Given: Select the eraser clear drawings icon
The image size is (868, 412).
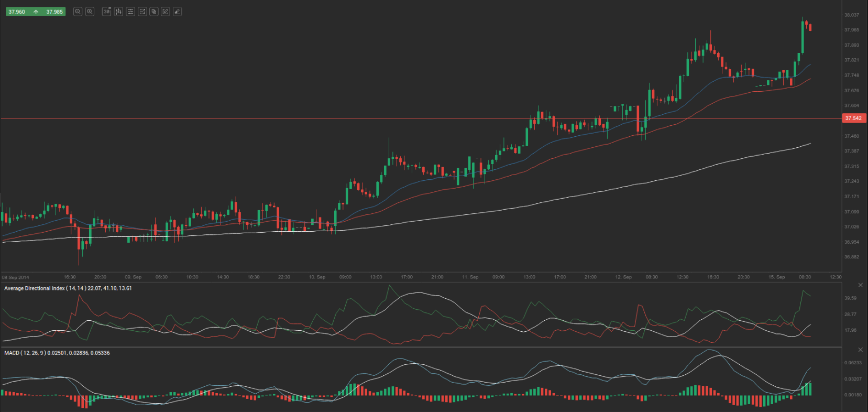Looking at the screenshot, I should 178,12.
